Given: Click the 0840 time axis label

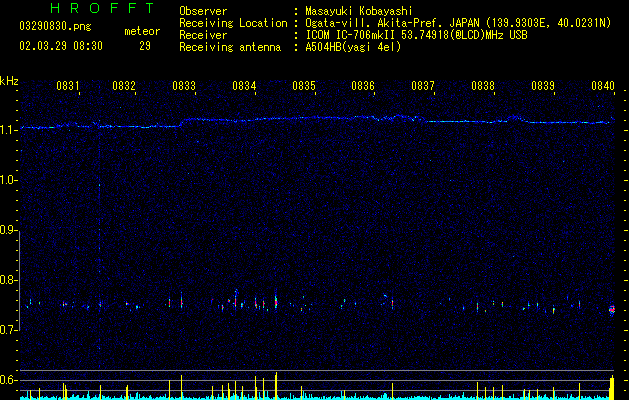Looking at the screenshot, I should [x=603, y=85].
